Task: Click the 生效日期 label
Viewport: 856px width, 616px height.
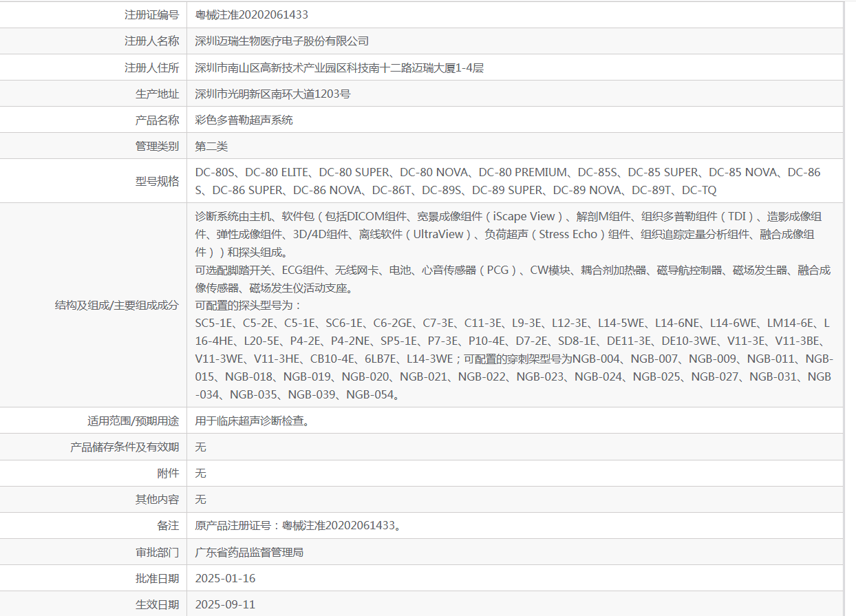Action: point(157,604)
